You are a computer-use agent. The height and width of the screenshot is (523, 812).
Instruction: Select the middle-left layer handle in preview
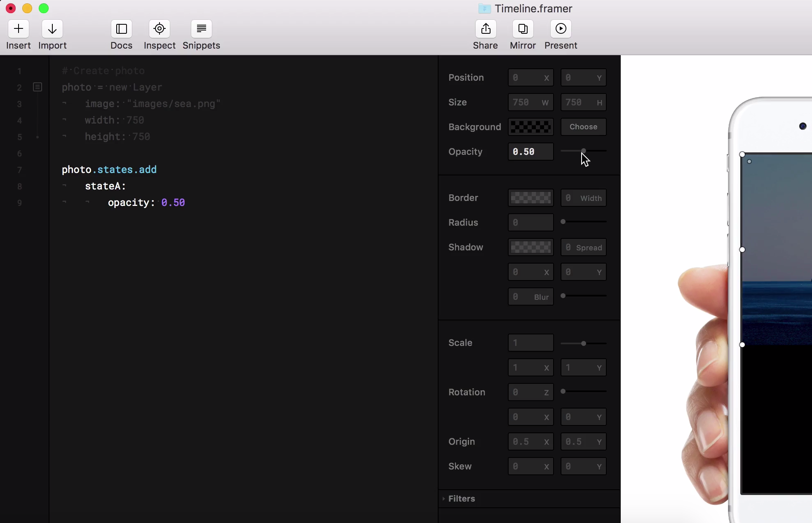coord(742,250)
